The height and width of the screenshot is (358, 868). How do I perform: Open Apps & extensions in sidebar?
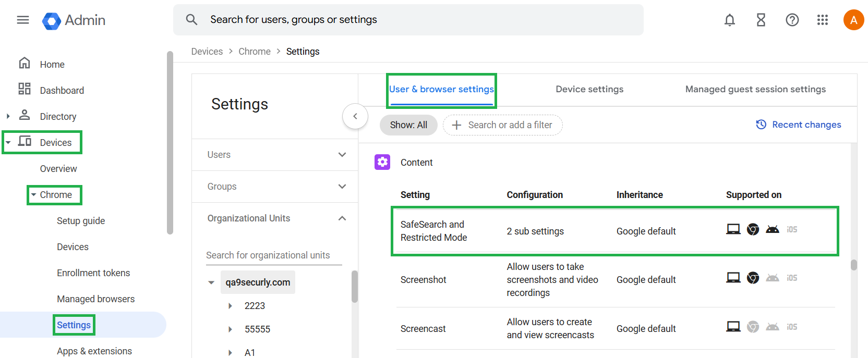click(94, 351)
